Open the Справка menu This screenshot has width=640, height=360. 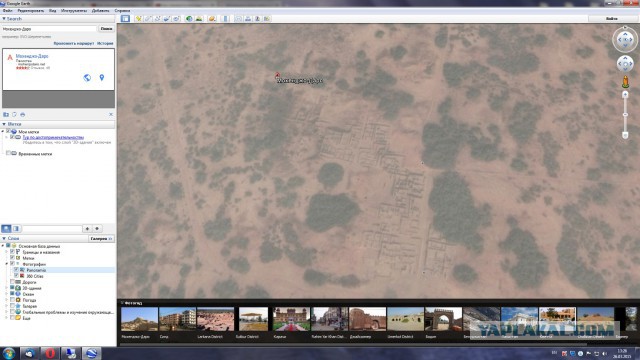pos(122,11)
